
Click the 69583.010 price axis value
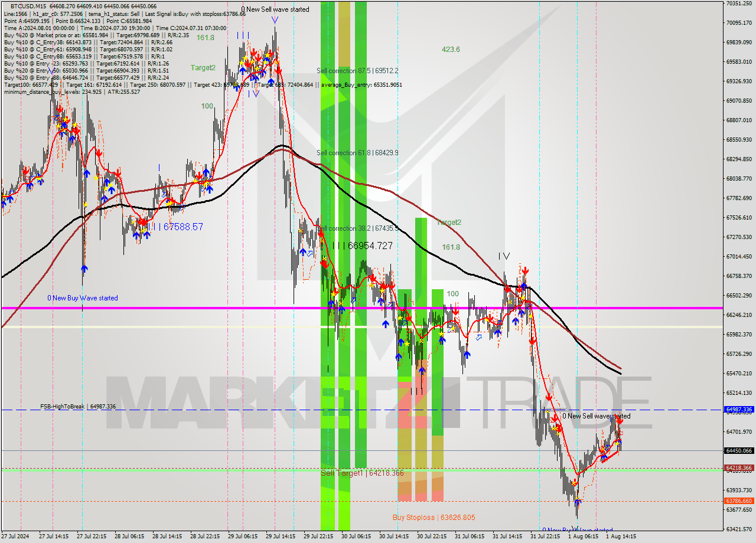click(x=739, y=61)
